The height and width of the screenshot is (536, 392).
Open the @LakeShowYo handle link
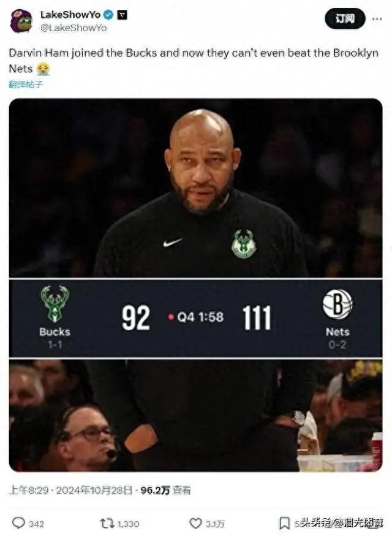pos(73,28)
